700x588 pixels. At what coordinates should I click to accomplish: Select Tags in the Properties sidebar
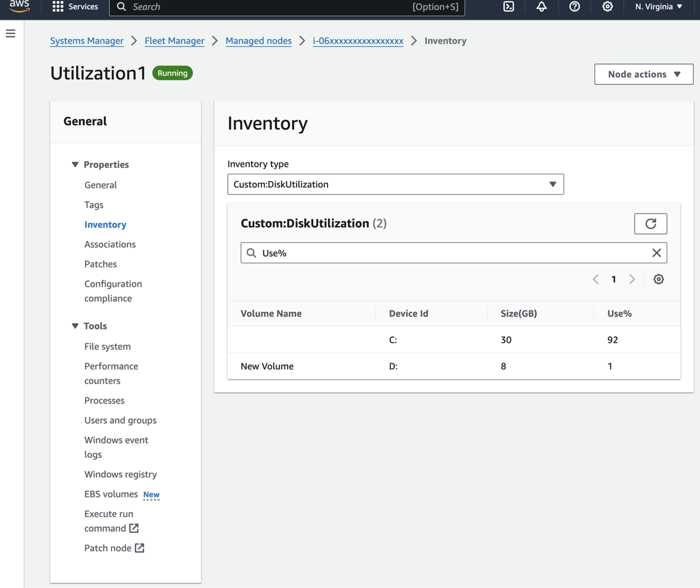click(x=94, y=204)
